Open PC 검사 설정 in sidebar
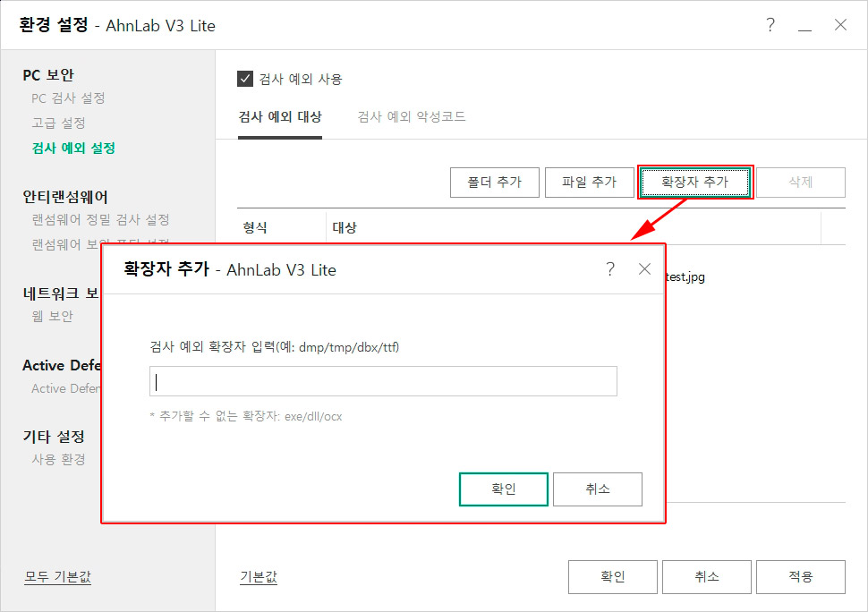 click(x=68, y=98)
